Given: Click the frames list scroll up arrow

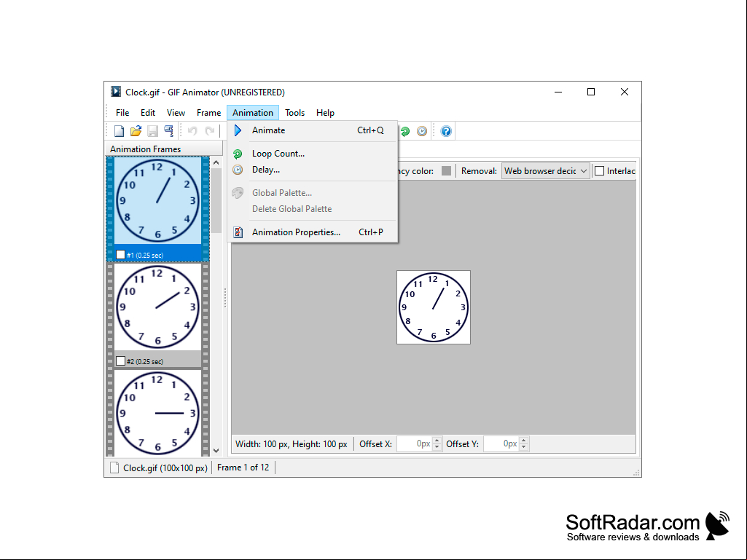Looking at the screenshot, I should tap(216, 163).
